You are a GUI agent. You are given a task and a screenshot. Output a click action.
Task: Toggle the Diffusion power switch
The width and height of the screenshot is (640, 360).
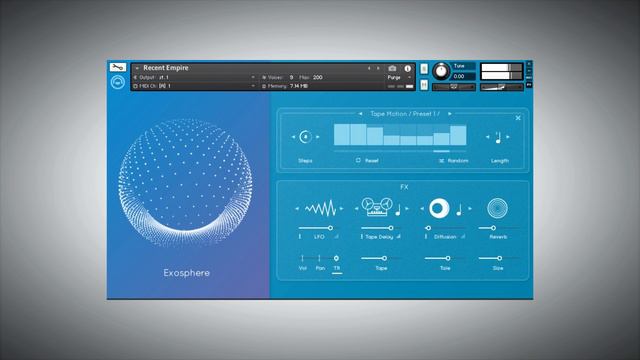click(x=426, y=237)
